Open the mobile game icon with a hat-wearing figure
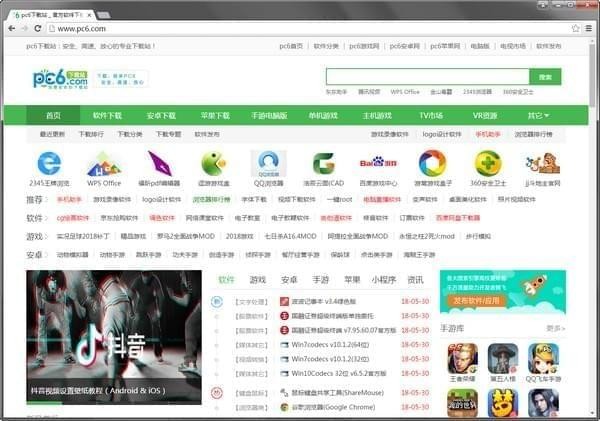 click(x=503, y=359)
